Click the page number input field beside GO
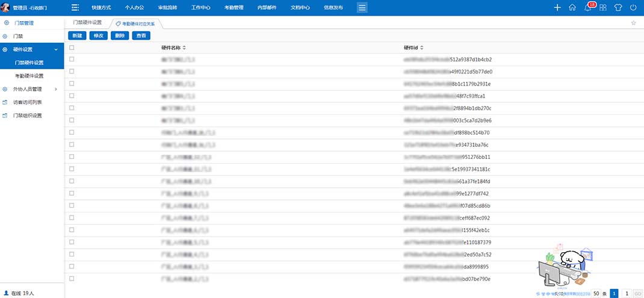 pos(627,293)
